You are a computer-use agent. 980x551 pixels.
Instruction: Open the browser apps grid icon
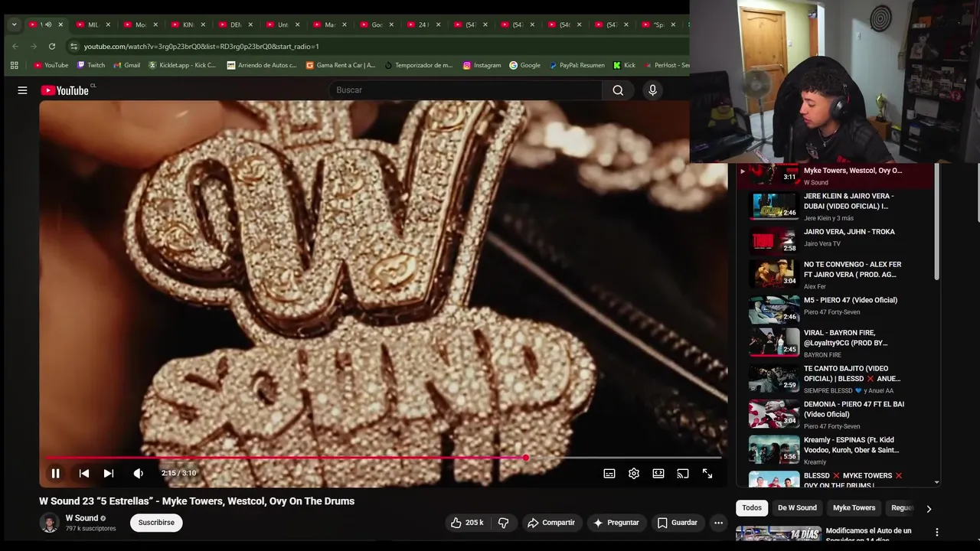(x=14, y=65)
